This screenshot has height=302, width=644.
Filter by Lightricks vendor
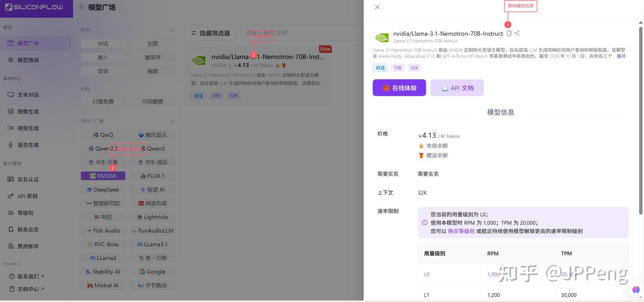pos(153,217)
